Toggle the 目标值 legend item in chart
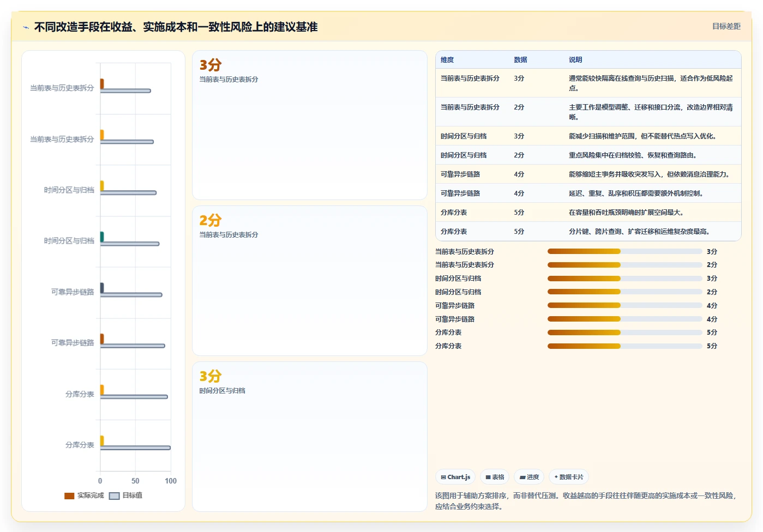Screen dimensions: 763x532 pyautogui.click(x=126, y=495)
